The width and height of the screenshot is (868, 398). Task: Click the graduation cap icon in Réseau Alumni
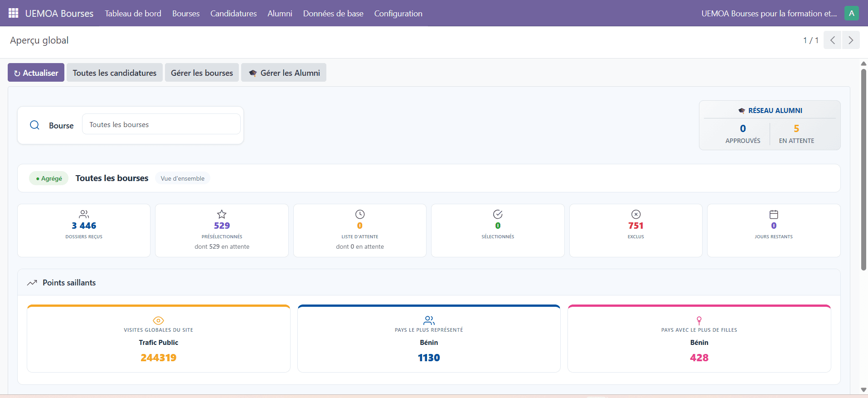click(742, 111)
